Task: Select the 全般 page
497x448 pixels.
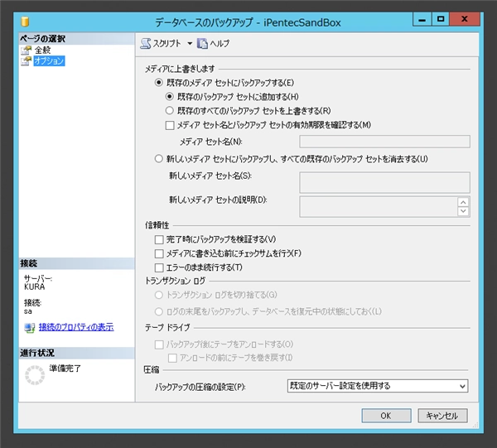Action: click(x=42, y=50)
